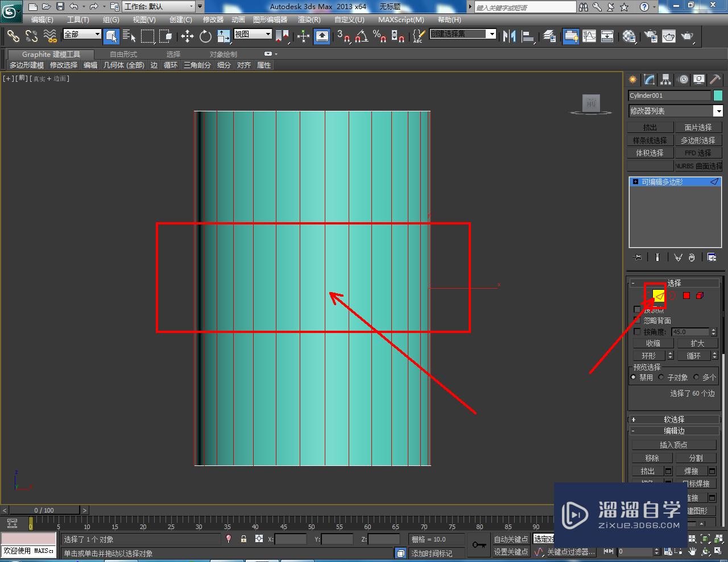Image resolution: width=728 pixels, height=562 pixels.
Task: Open the reference coordinate system dropdown 视图
Action: tap(253, 34)
